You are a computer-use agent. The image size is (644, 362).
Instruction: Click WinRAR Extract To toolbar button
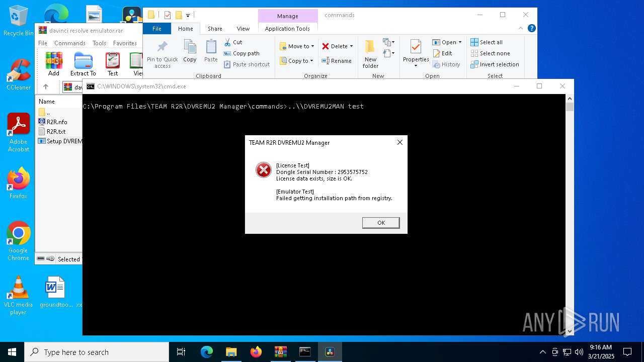(x=83, y=64)
